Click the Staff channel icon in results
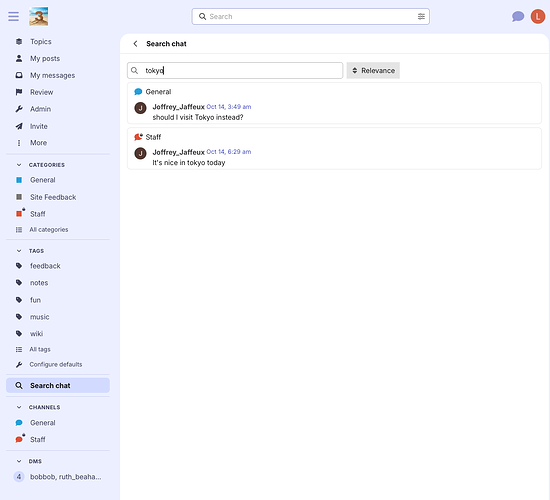The width and height of the screenshot is (550, 500). [139, 137]
